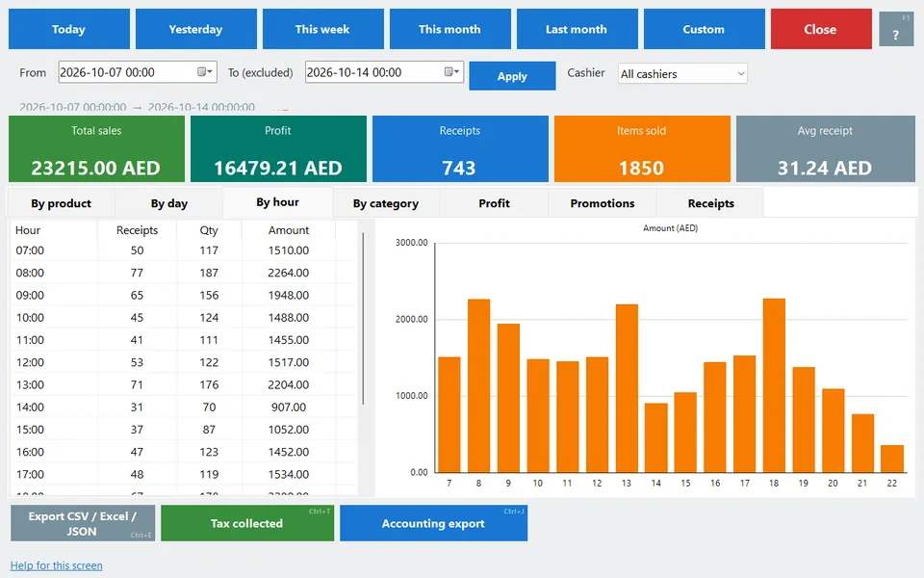Screen dimensions: 924x578
Task: Click the Items sold summary card
Action: [x=642, y=148]
